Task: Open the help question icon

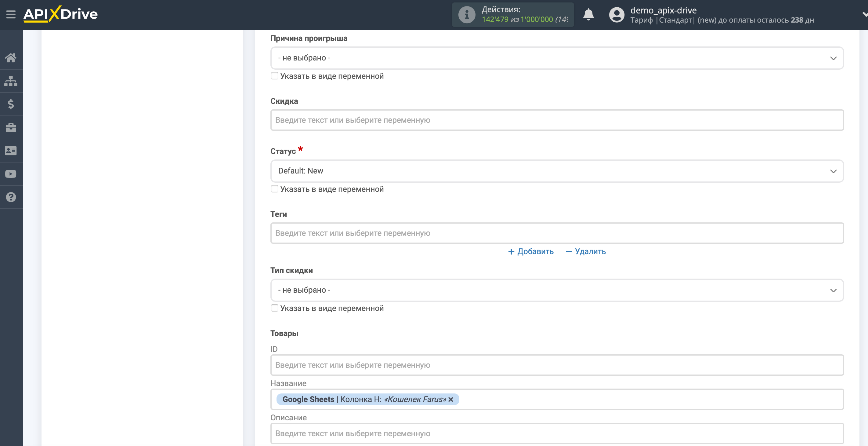Action: (x=11, y=197)
